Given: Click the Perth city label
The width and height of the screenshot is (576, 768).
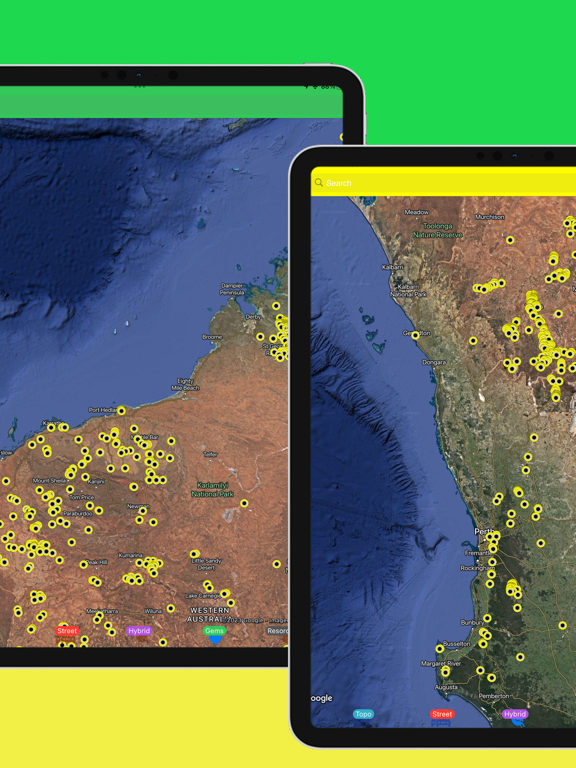Looking at the screenshot, I should click(483, 531).
